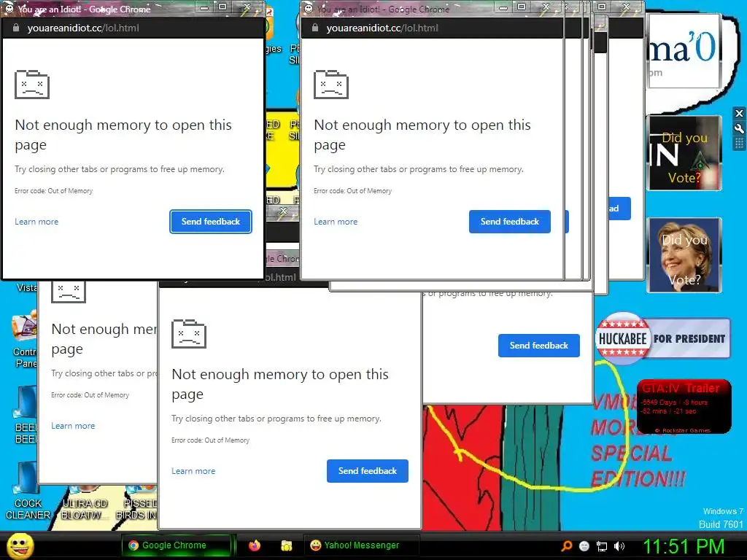This screenshot has height=560, width=747.
Task: Open the Control Panel desktop icon
Action: click(25, 338)
